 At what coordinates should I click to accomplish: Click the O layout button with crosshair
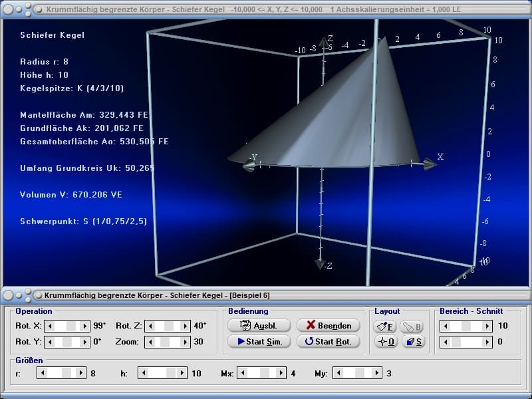(x=385, y=341)
